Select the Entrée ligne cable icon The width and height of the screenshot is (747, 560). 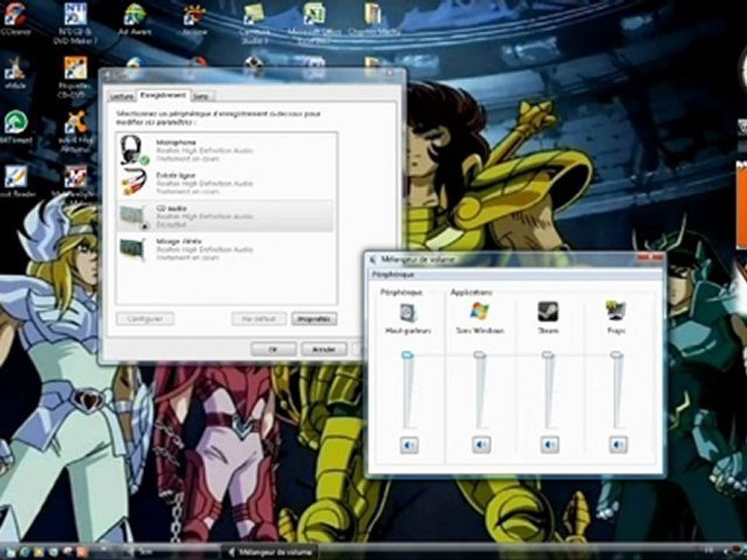134,182
